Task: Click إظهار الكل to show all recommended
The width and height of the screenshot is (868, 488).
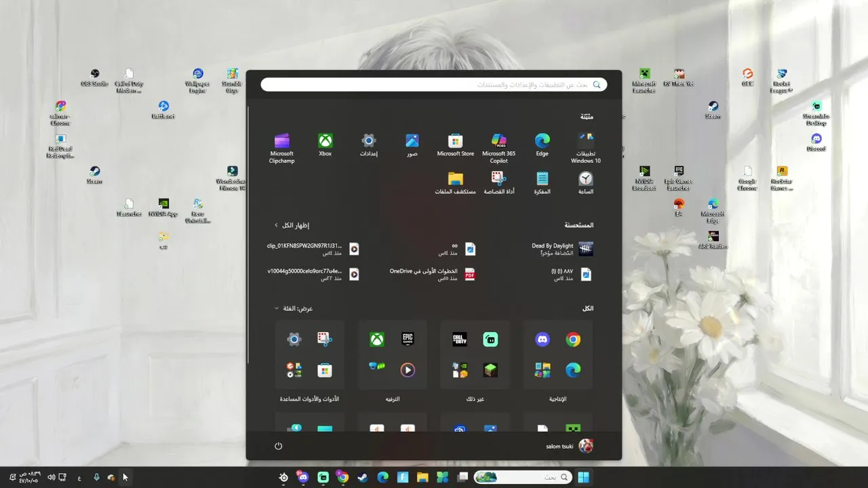Action: point(292,225)
